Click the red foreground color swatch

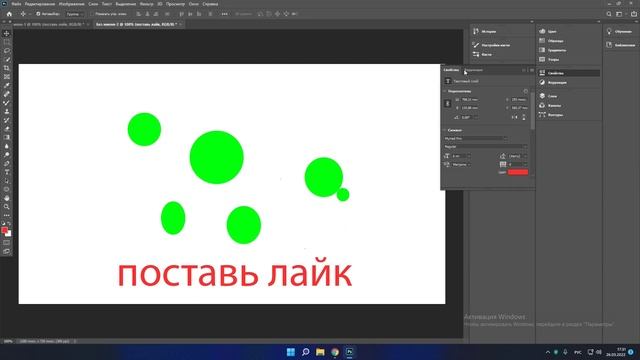(x=4, y=230)
